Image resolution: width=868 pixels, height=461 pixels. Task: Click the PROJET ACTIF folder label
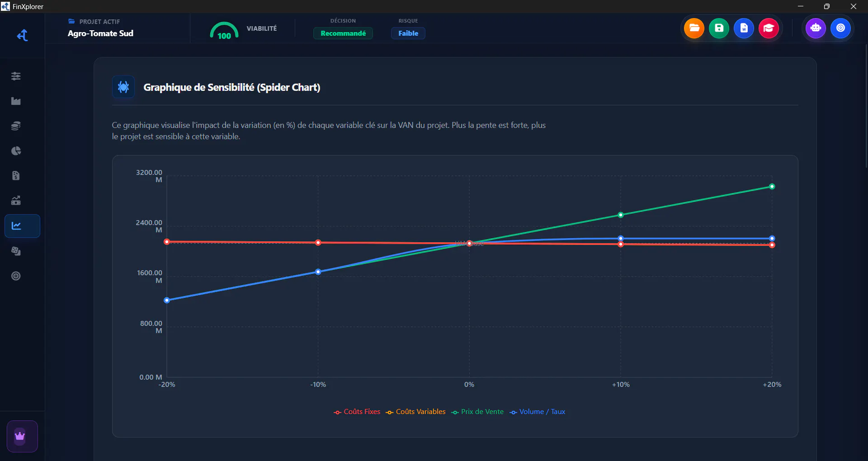click(94, 21)
